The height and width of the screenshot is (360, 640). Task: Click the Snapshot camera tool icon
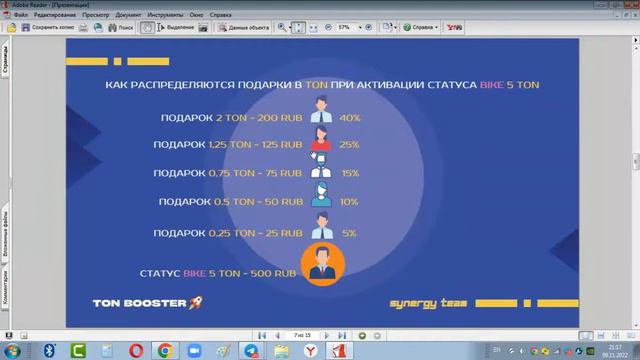pos(203,27)
